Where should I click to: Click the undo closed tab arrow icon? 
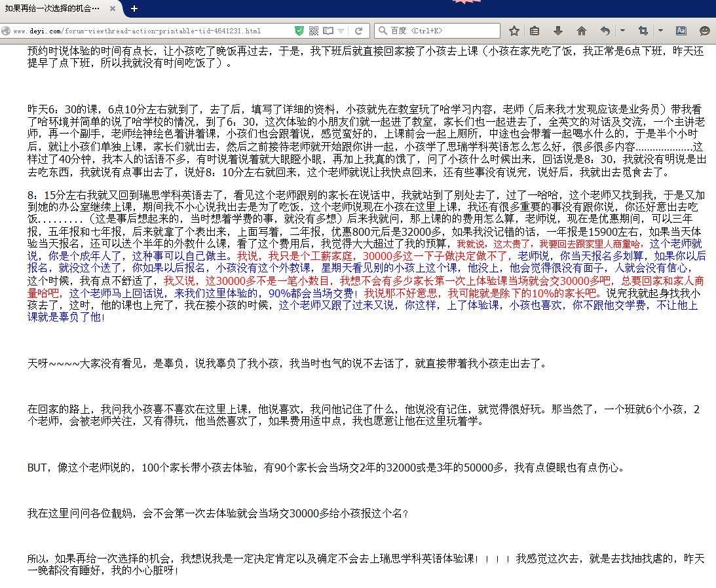(605, 31)
